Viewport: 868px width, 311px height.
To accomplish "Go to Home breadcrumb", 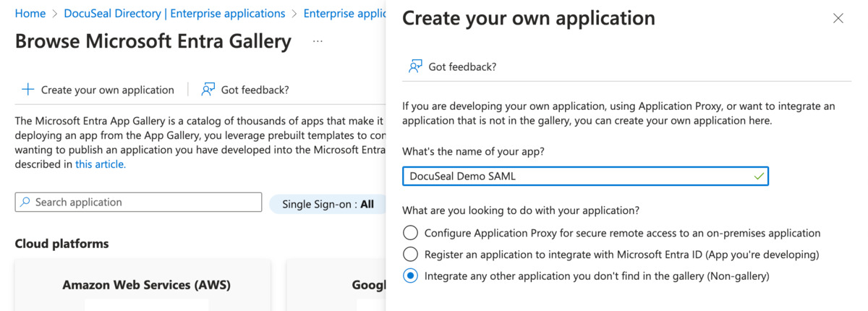I will click(30, 13).
